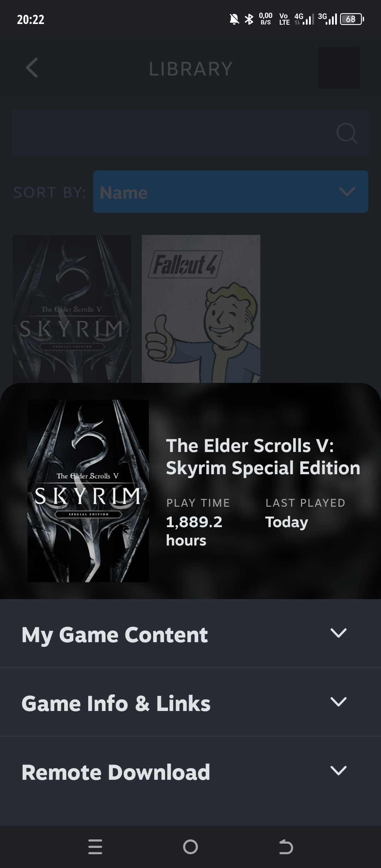Image resolution: width=381 pixels, height=868 pixels.
Task: Select Fallout 4 cover in library grid
Action: [201, 309]
